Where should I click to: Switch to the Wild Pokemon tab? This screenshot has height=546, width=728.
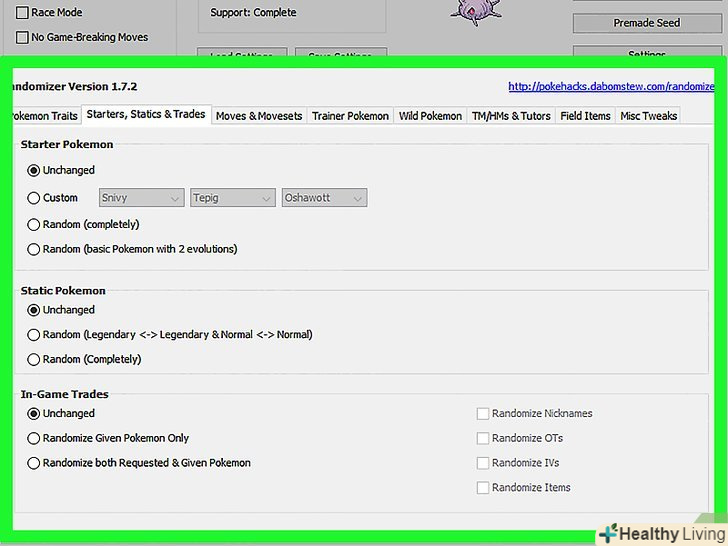tap(430, 116)
